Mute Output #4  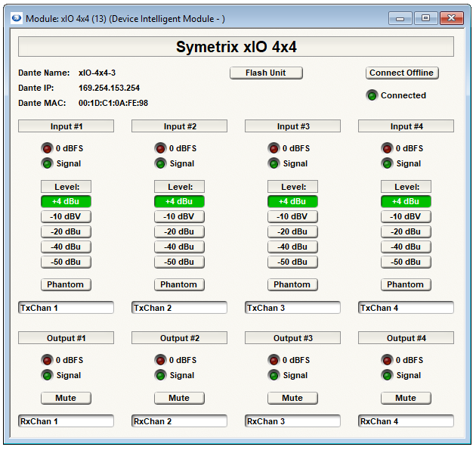(x=406, y=398)
